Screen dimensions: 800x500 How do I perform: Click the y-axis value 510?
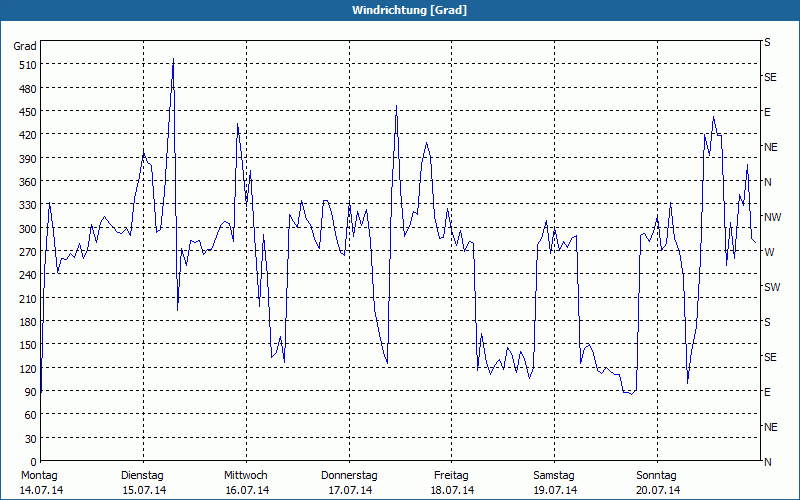(28, 65)
